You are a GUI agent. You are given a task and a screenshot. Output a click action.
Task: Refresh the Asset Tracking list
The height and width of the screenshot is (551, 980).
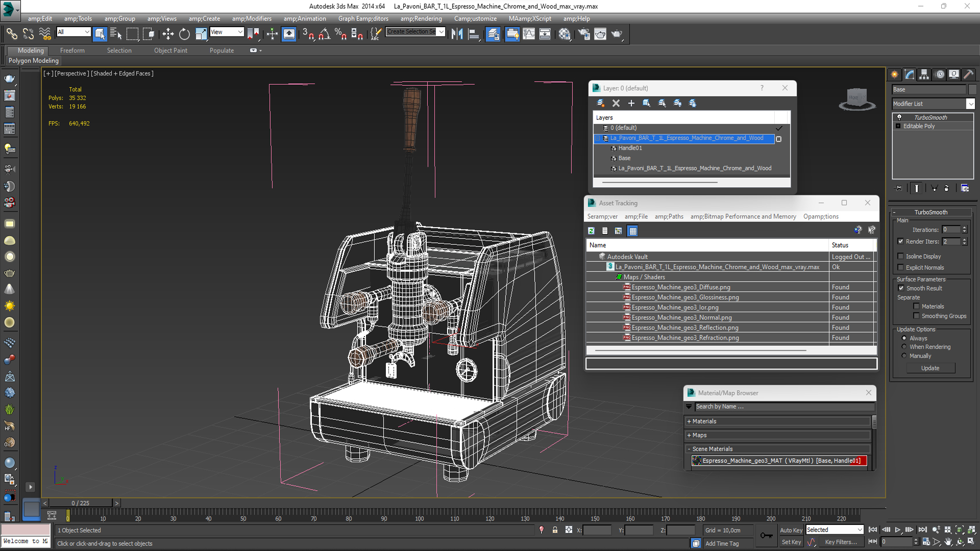(x=591, y=231)
